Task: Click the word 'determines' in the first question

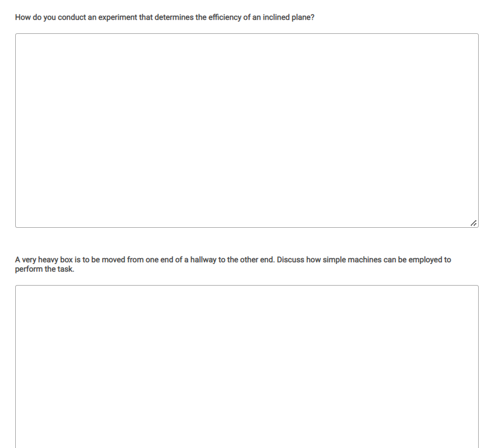Action: click(174, 18)
